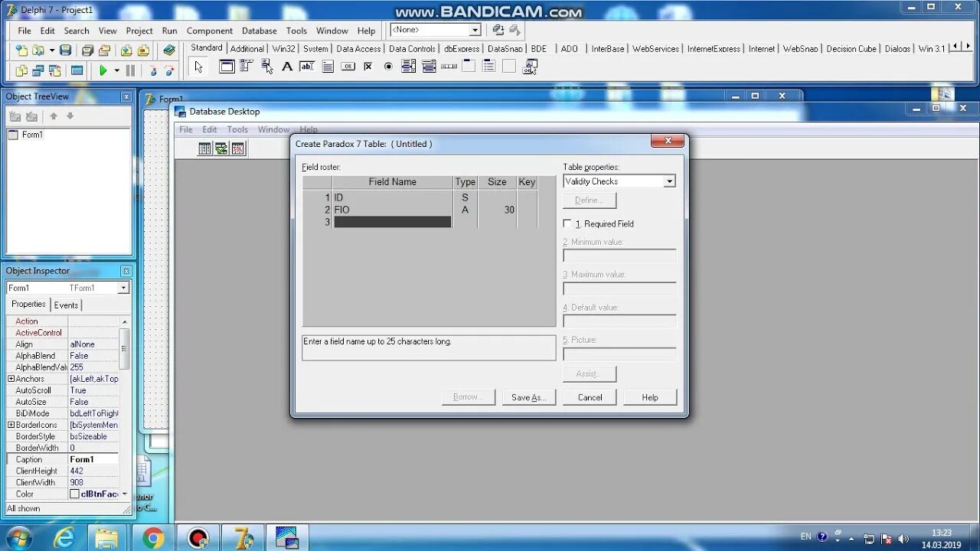The image size is (980, 551).
Task: Select the Frames component icon
Action: point(227,67)
